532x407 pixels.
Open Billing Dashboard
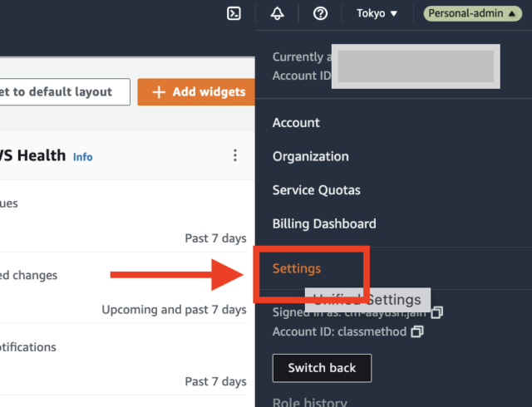[324, 224]
